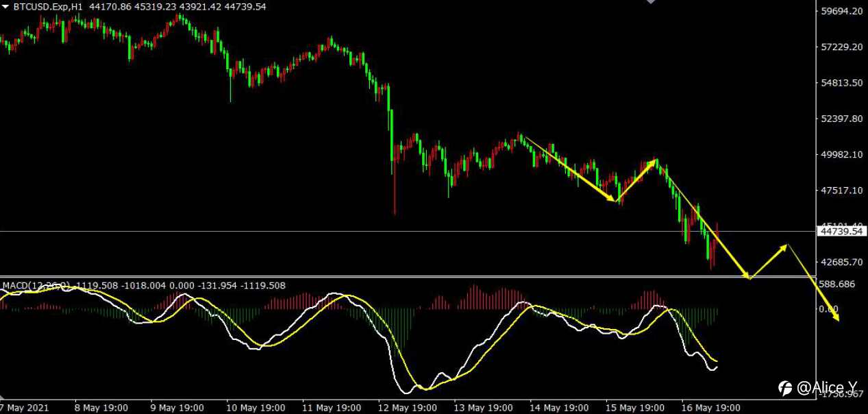Click the 13 May 19:00 time label
The width and height of the screenshot is (868, 414).
point(484,408)
